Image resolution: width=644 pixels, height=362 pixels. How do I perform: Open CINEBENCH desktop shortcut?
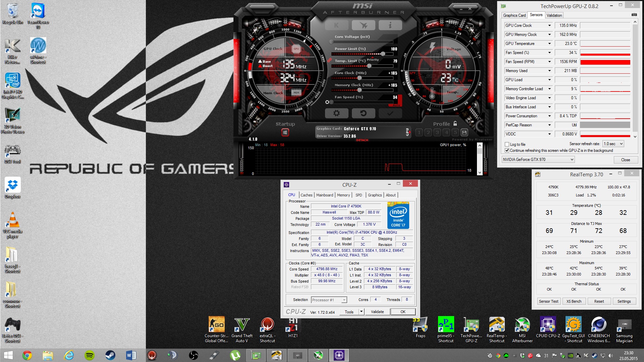pos(599,330)
